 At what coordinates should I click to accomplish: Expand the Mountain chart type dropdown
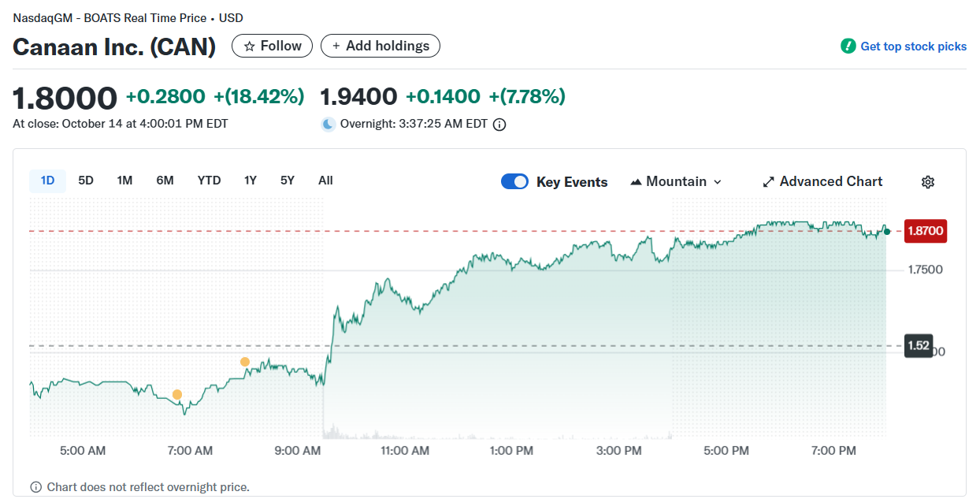point(677,182)
